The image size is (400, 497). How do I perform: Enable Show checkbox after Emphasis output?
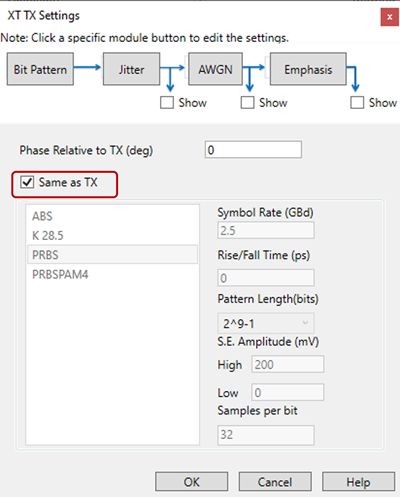pos(357,103)
